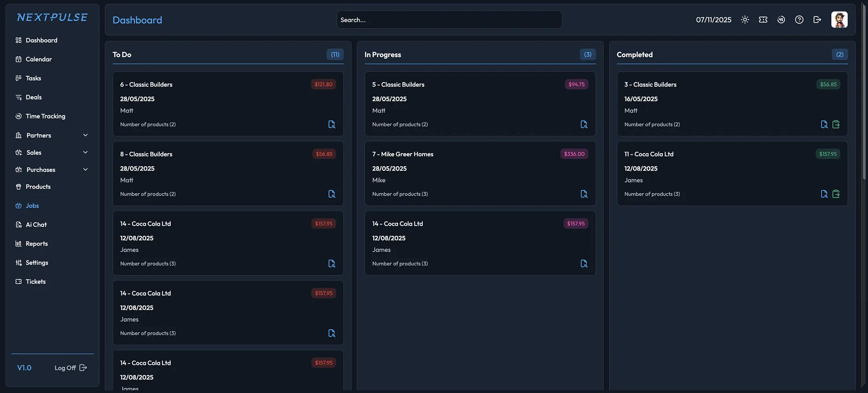Click the (2) badge on the Completed column
The image size is (868, 393).
click(840, 54)
